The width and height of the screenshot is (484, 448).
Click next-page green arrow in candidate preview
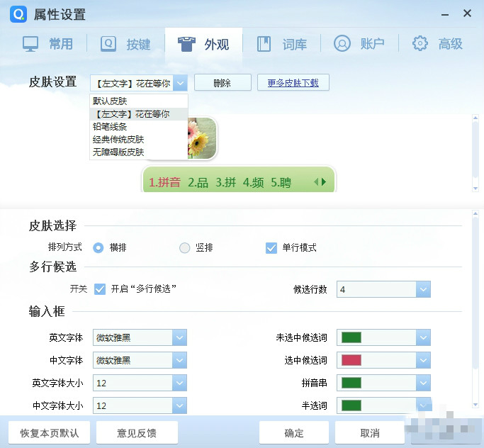pos(323,182)
